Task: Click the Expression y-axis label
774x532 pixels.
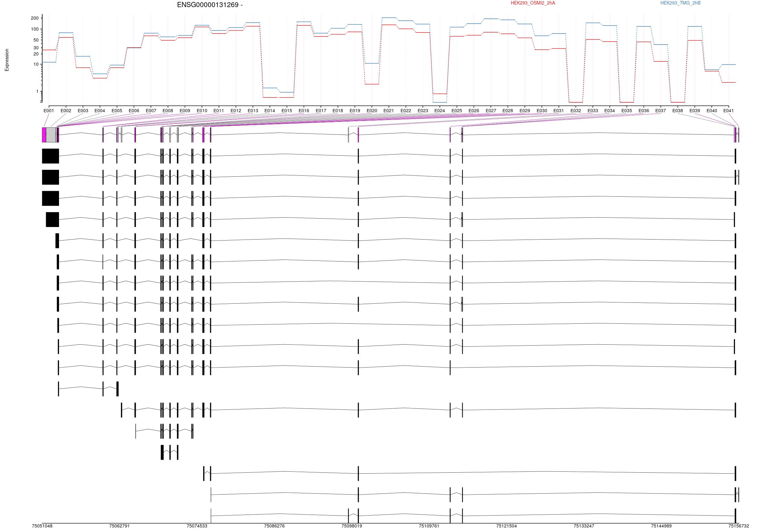Action: [7, 60]
